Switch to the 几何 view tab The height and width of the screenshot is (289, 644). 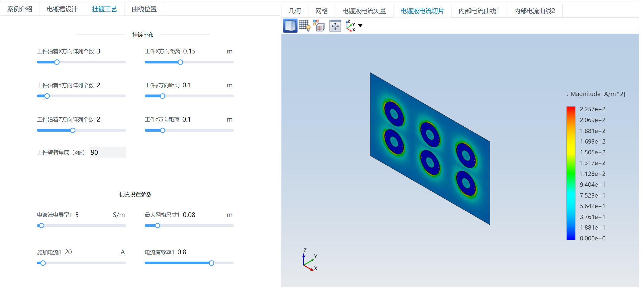point(295,11)
